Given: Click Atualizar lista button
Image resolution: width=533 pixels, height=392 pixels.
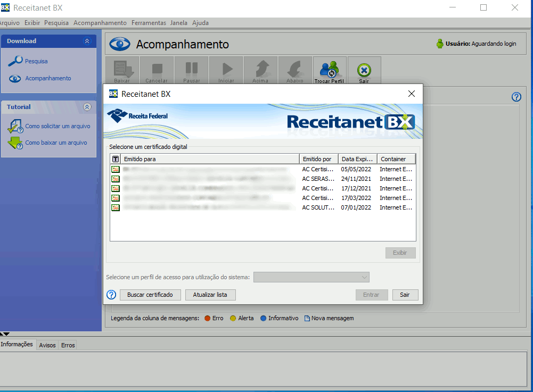Looking at the screenshot, I should click(x=210, y=295).
